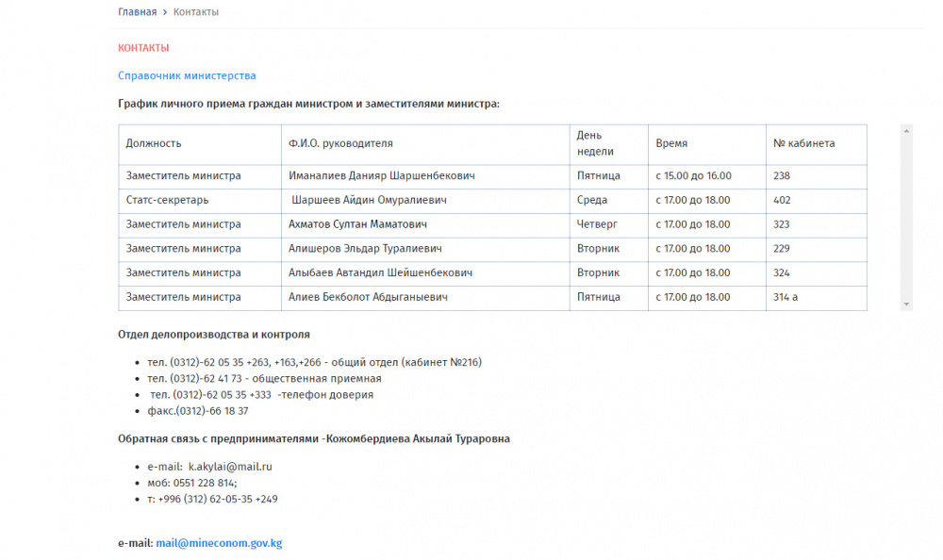
Task: Click the table scrollbar down arrow
Action: [906, 305]
